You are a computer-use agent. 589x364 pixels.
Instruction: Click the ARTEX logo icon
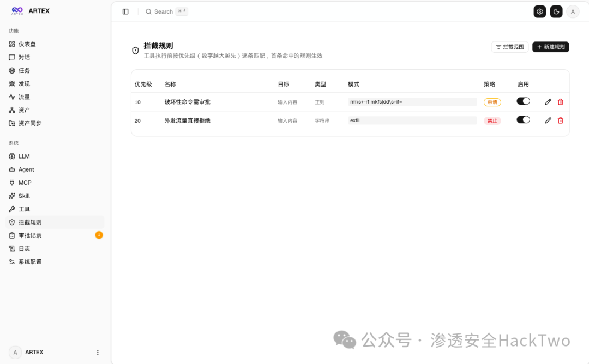click(x=17, y=11)
